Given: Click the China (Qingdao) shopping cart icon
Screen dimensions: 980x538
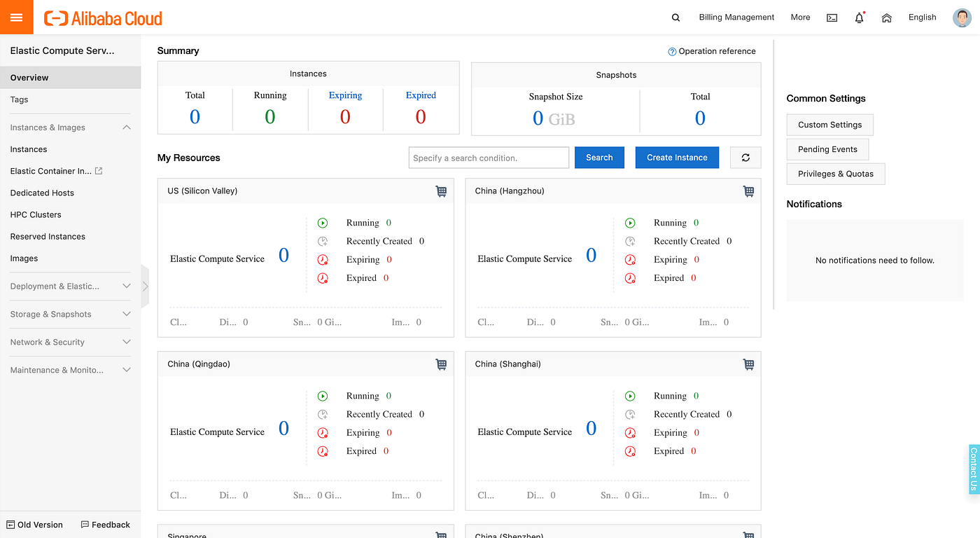Looking at the screenshot, I should coord(441,364).
